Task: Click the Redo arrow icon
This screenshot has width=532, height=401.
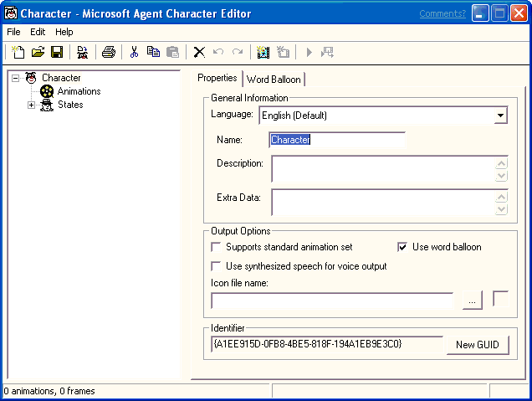Action: click(238, 52)
